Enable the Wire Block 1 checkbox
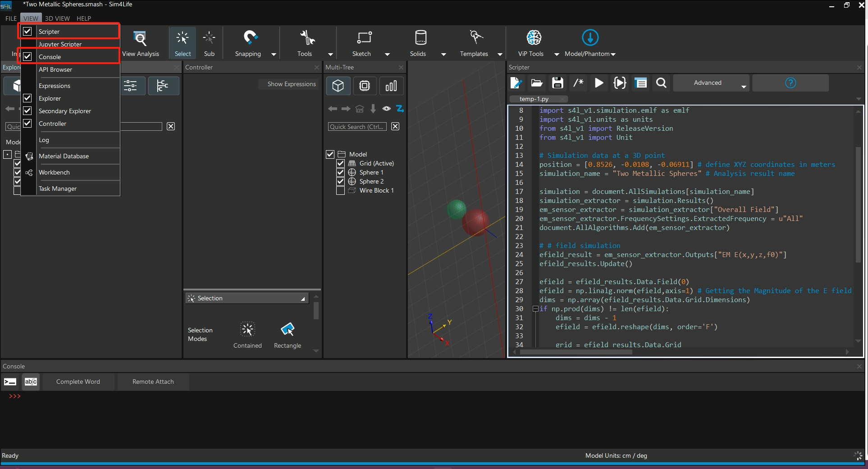Screen dimensions: 868x469 click(x=341, y=190)
